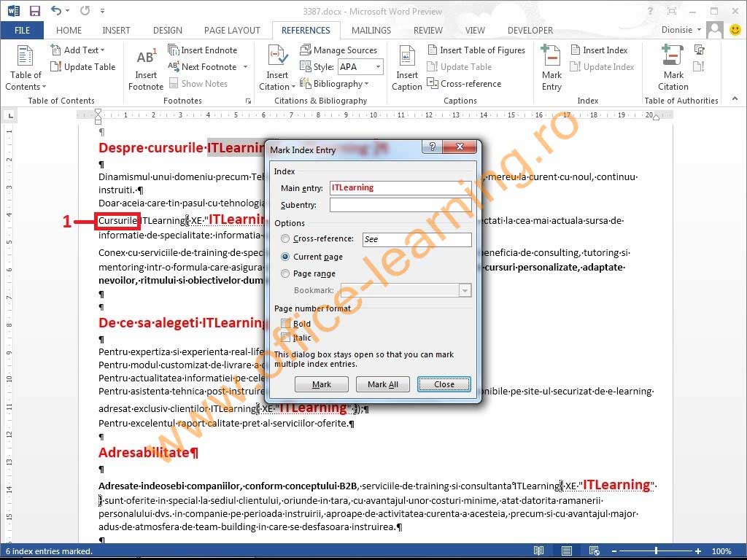Select Web Layout view in status bar

click(594, 551)
